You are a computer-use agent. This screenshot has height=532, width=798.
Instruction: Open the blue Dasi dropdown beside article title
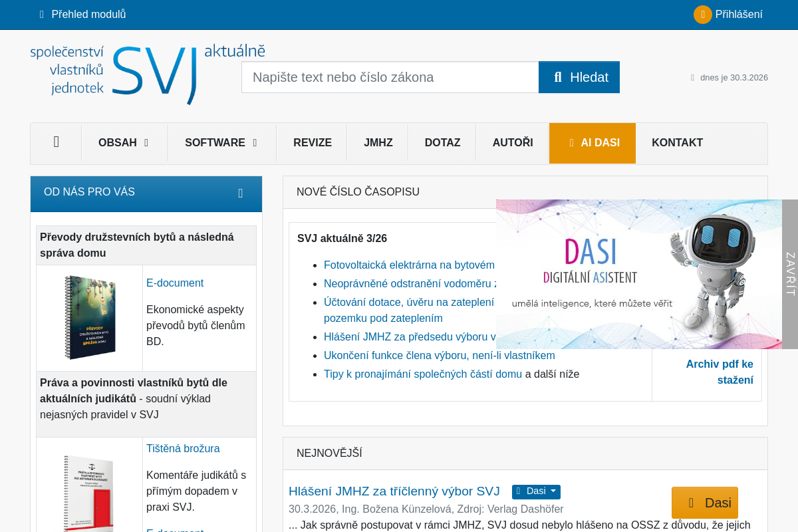(536, 491)
